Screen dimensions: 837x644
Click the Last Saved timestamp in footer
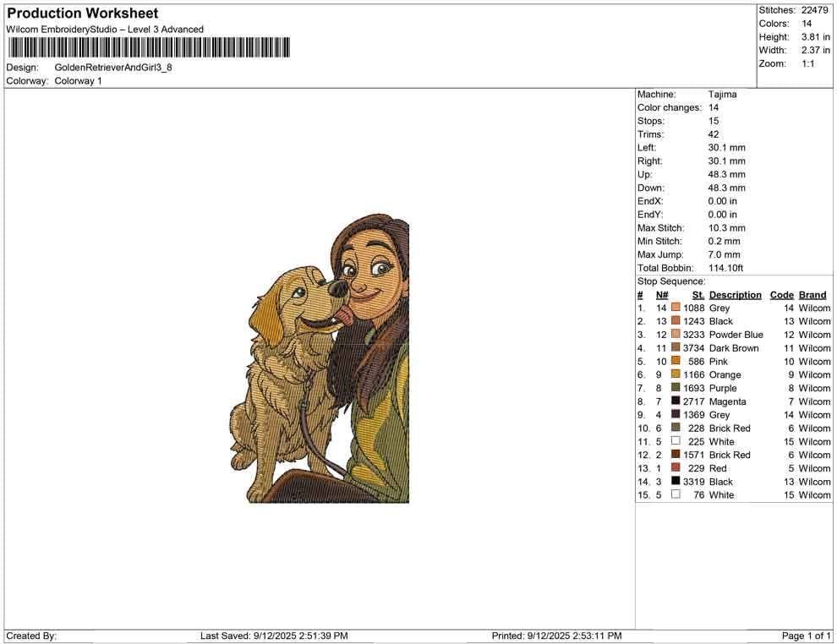(274, 636)
